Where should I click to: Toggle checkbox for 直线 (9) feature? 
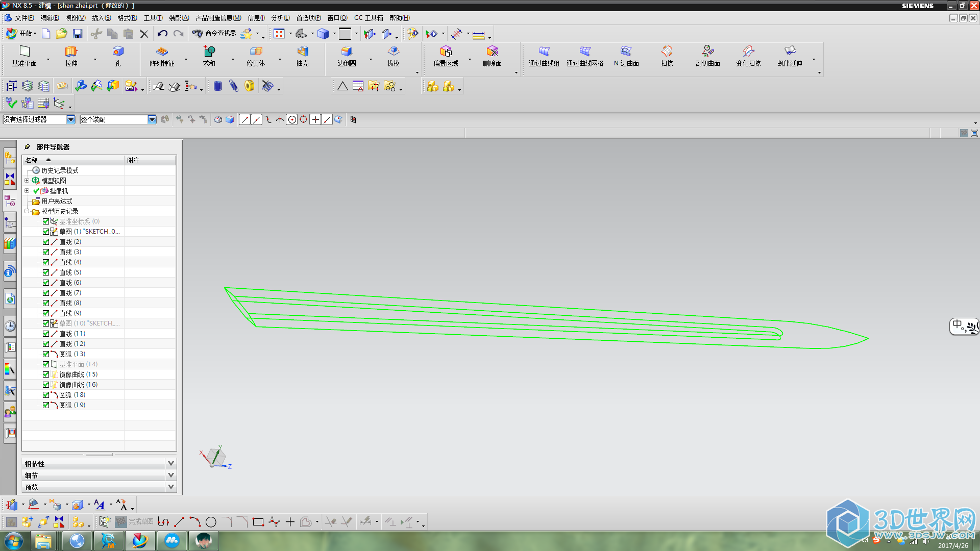click(46, 313)
